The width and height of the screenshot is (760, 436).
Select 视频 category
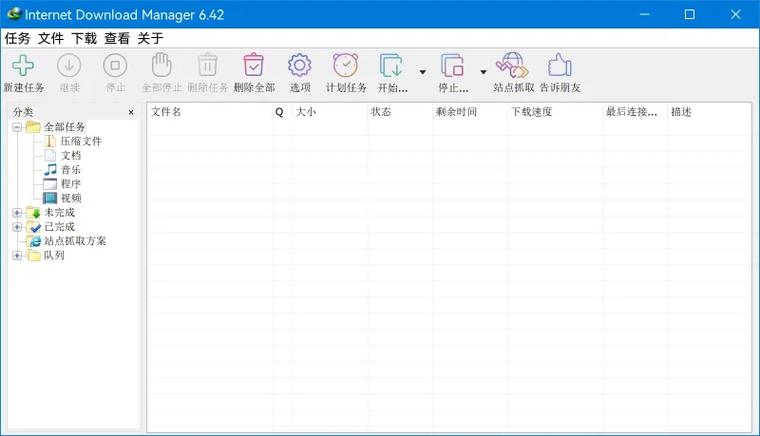click(63, 198)
